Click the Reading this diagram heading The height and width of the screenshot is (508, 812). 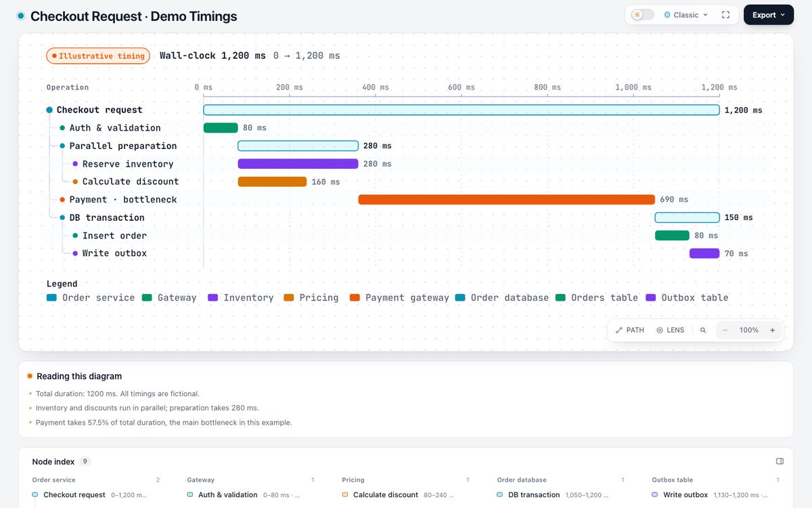[79, 377]
